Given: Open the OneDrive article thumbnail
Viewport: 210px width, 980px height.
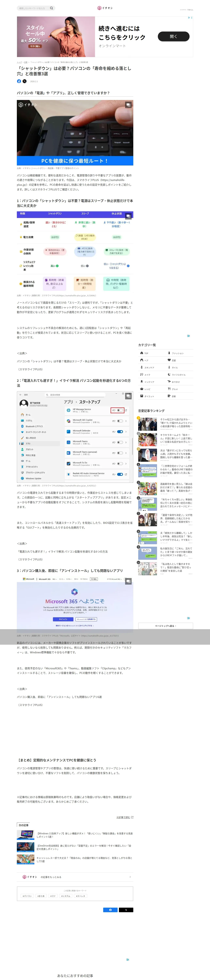Looking at the screenshot, I should coord(26,847).
